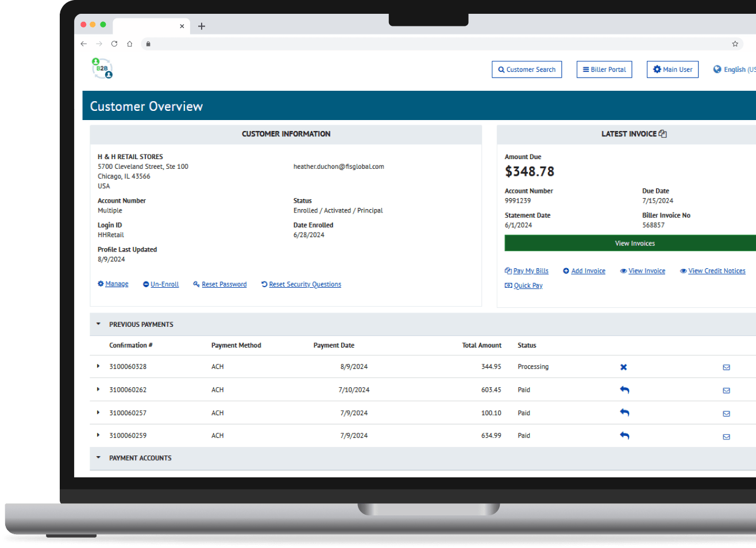Click the due date 7/15/2024

coord(658,200)
